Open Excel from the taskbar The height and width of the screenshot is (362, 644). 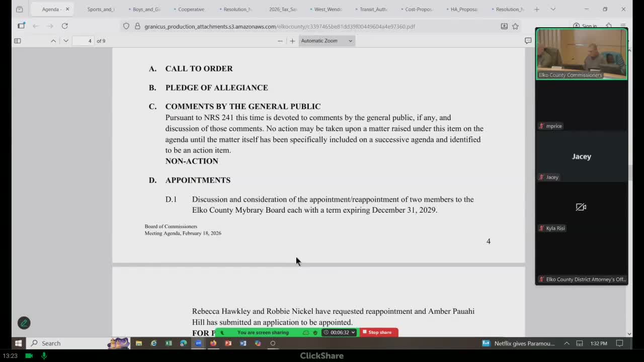point(169,343)
